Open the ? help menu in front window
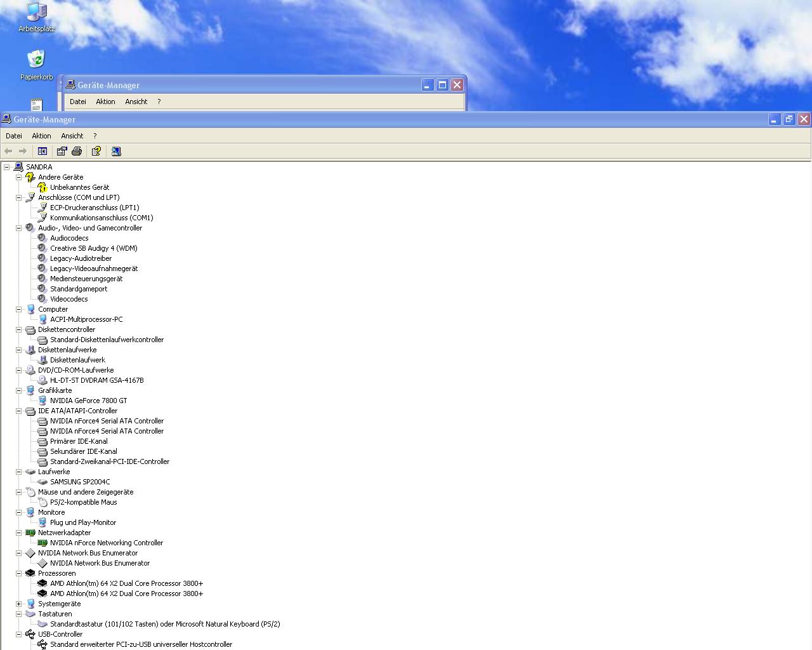 [x=95, y=136]
